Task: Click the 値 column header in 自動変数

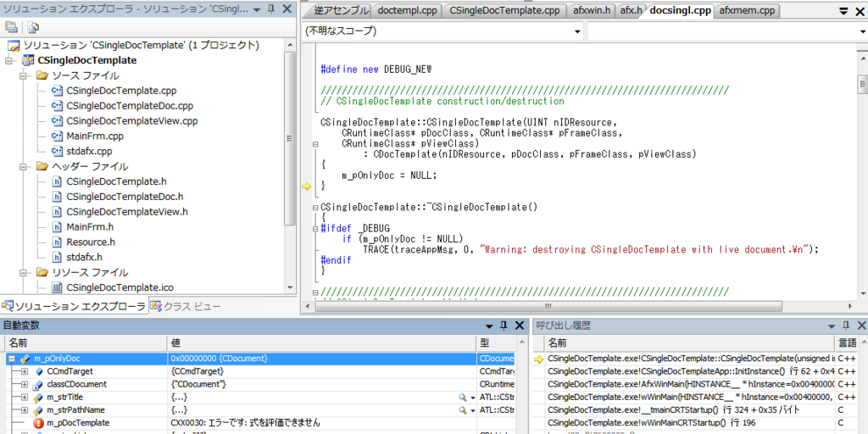Action: click(321, 342)
